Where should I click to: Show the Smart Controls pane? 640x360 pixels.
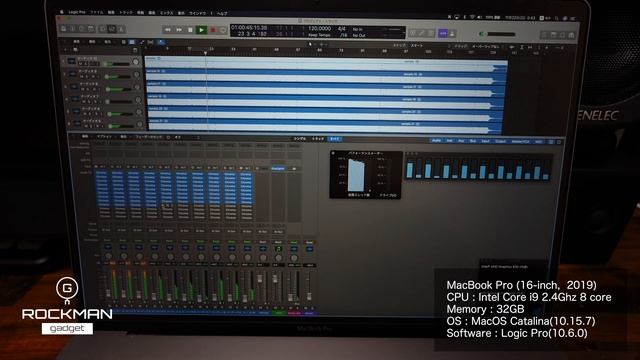103,29
